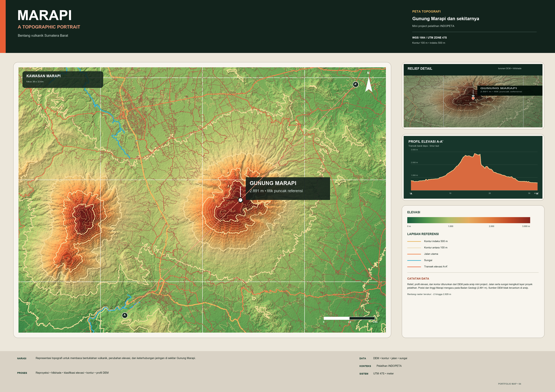Click 'Transek barat daya - timur laut' caption
Screen dimensions: 555x392
424,146
